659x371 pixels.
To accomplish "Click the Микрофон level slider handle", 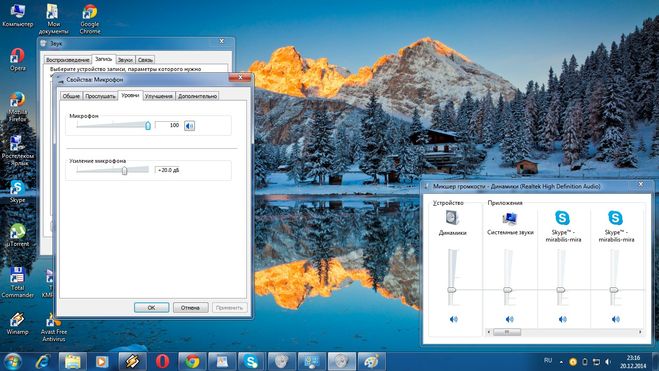I will coord(148,125).
